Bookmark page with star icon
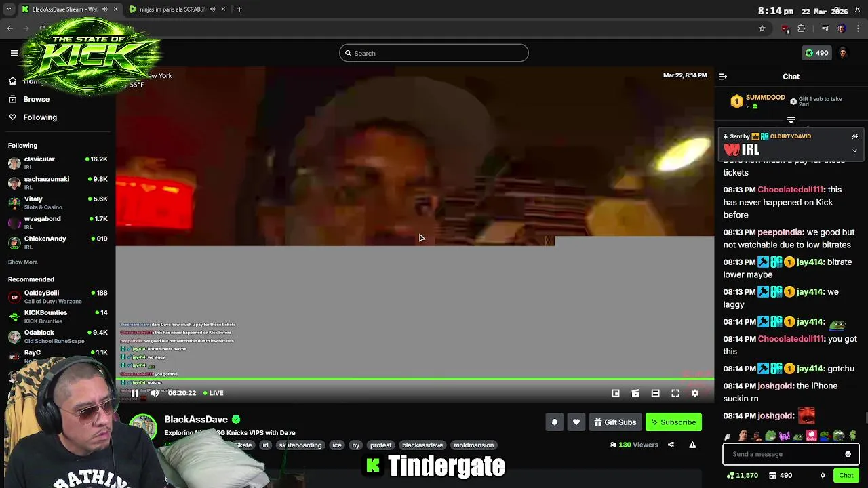Screen dimensions: 868x488 click(x=762, y=28)
